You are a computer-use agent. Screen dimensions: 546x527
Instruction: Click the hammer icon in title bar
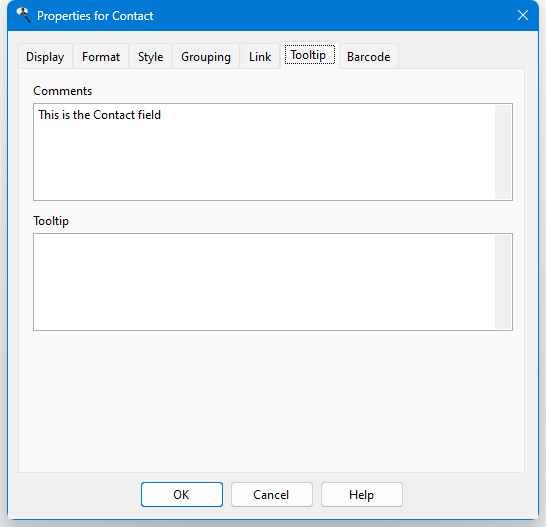pyautogui.click(x=23, y=15)
